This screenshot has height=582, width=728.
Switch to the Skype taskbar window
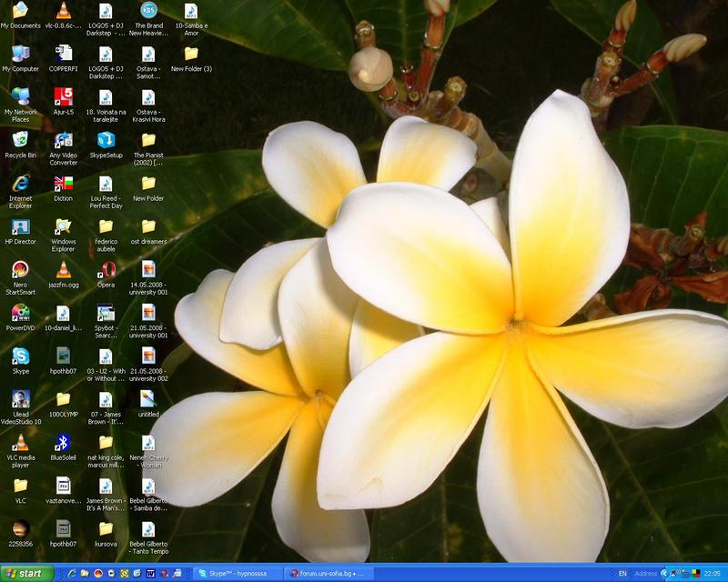click(235, 574)
